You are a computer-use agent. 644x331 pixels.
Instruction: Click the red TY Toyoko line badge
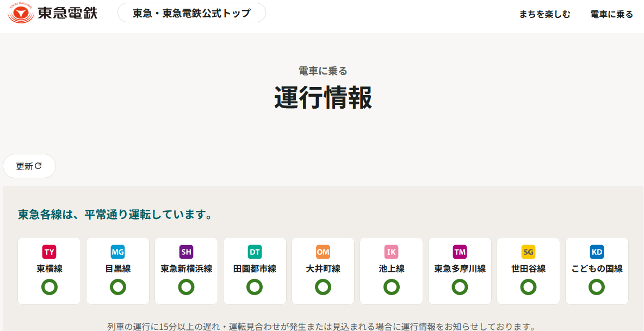(x=49, y=252)
